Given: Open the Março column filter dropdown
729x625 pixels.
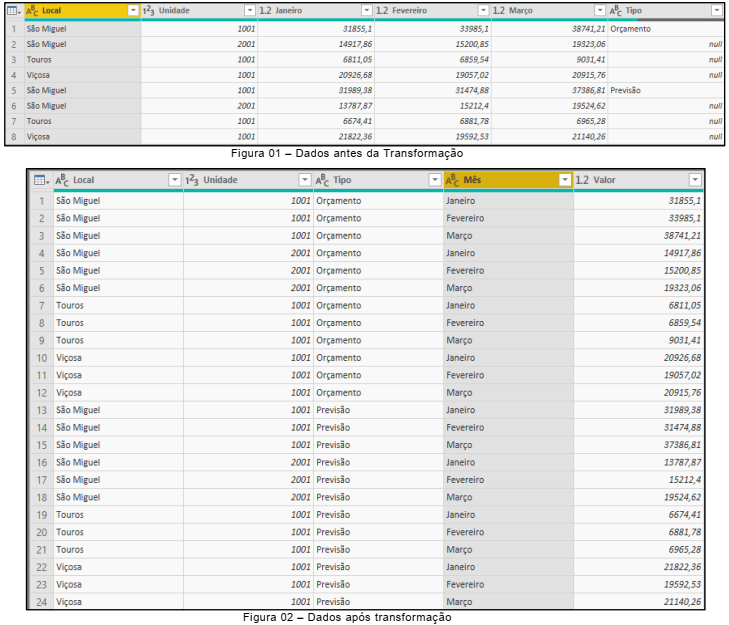Looking at the screenshot, I should click(x=600, y=10).
